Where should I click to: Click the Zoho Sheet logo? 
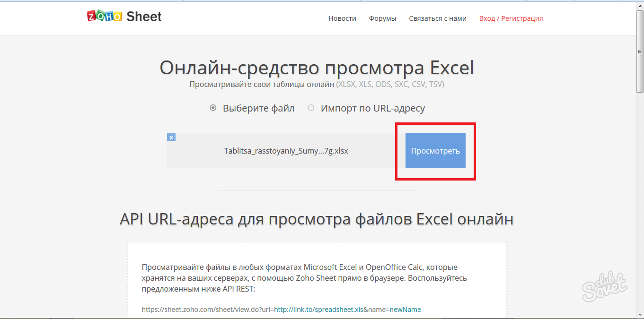124,17
